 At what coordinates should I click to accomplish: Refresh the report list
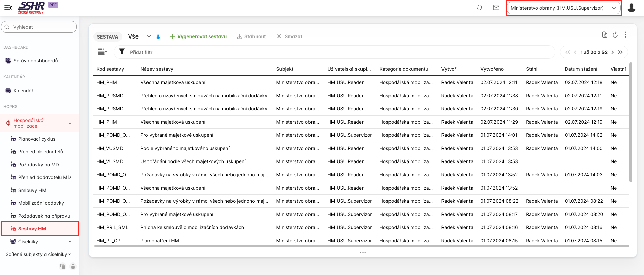point(615,35)
